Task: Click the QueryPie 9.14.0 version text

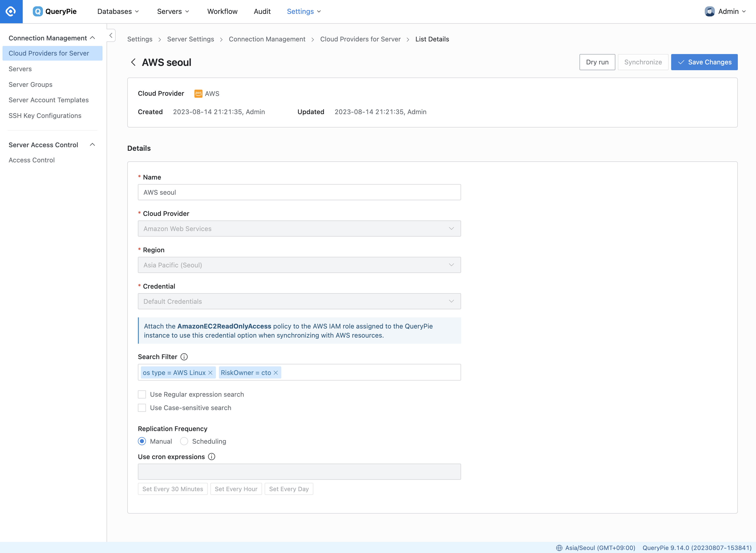Action: pyautogui.click(x=697, y=548)
